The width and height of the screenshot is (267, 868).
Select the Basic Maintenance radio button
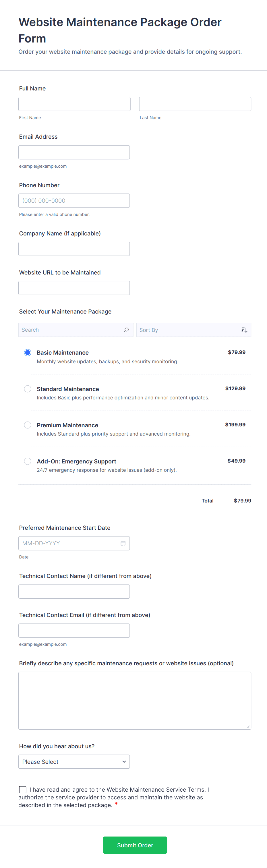[28, 353]
